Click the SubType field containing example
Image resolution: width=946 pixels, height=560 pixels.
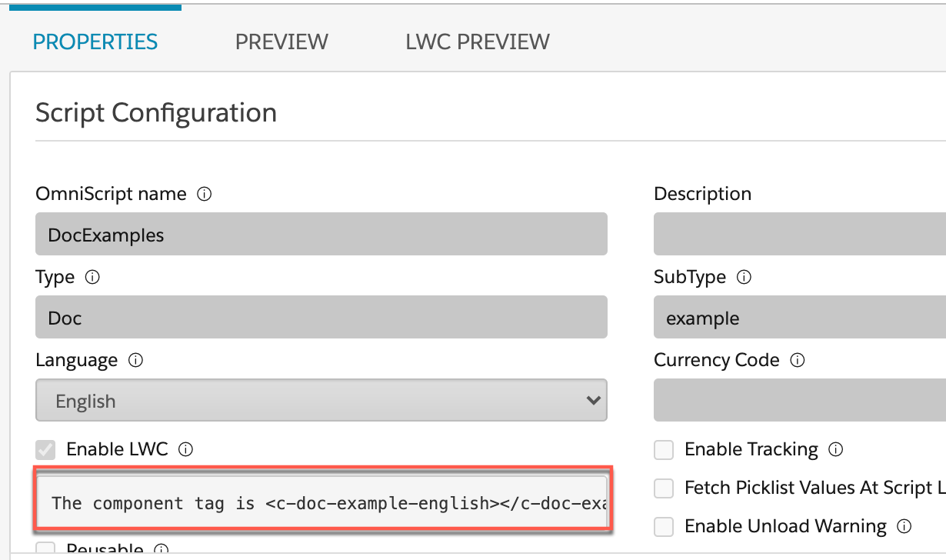800,317
